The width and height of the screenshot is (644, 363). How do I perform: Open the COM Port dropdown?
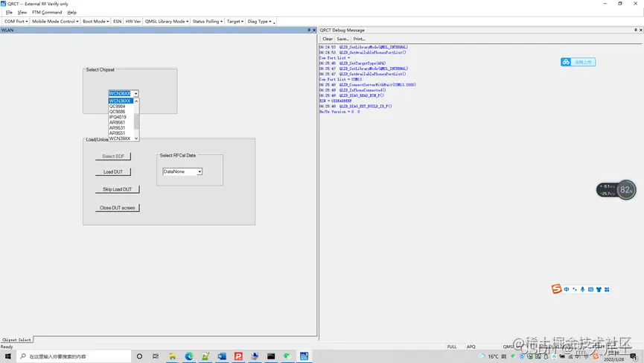click(16, 22)
